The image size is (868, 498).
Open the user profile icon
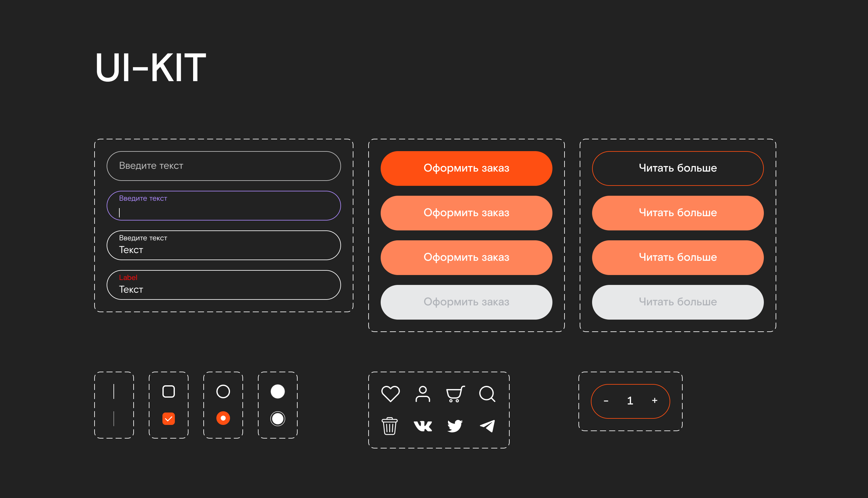coord(423,394)
